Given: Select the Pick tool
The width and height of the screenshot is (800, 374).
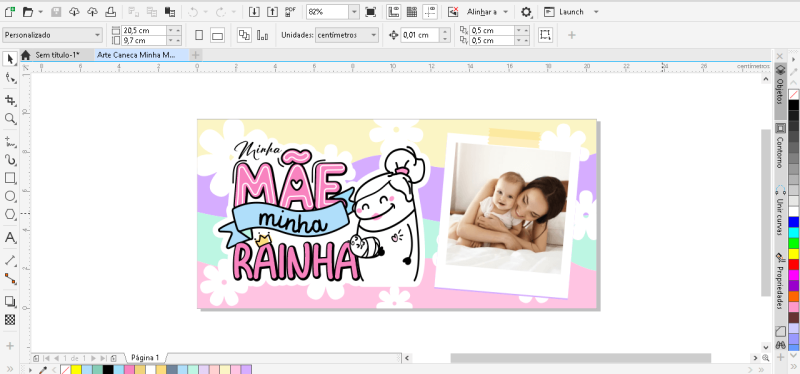Looking at the screenshot, I should (x=10, y=59).
